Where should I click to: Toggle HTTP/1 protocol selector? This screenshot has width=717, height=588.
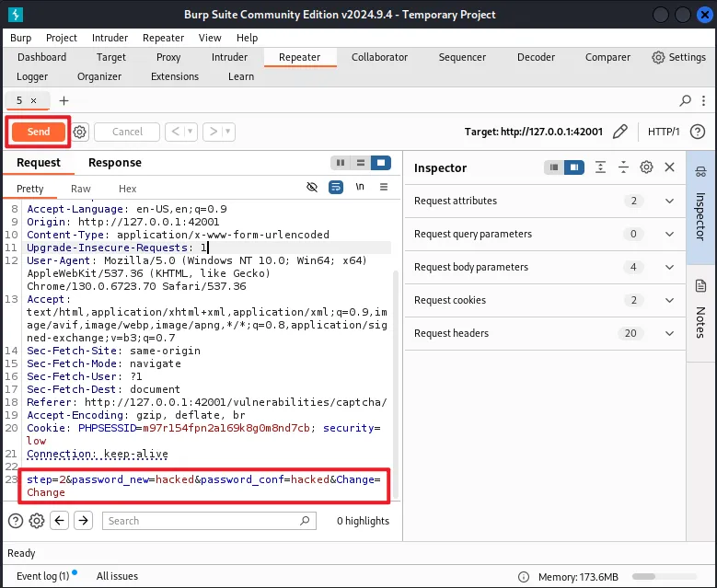tap(664, 132)
